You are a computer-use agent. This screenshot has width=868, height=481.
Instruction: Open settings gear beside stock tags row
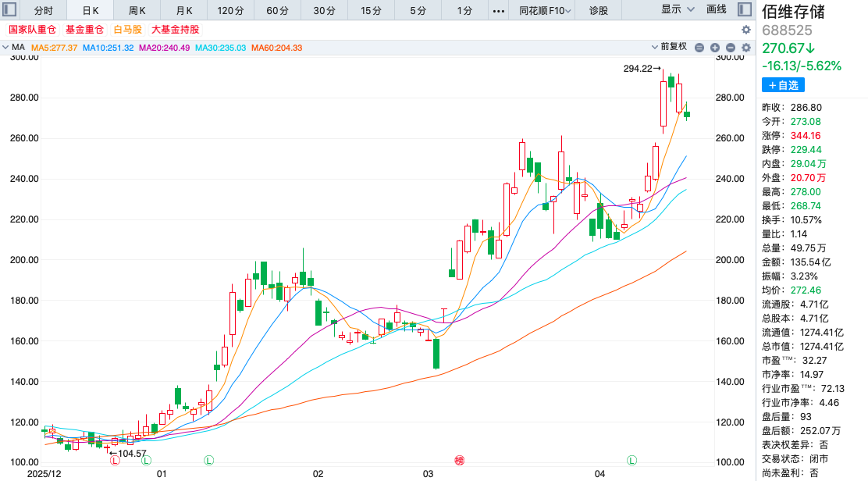(746, 30)
